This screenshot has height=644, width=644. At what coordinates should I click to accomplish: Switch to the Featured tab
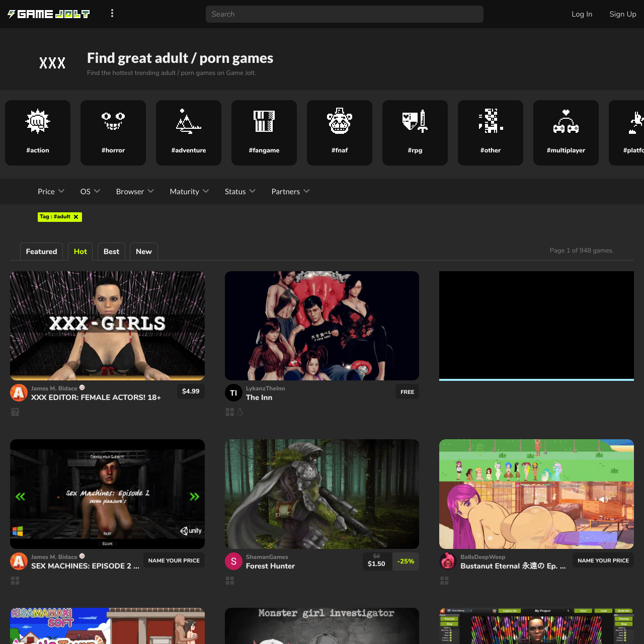click(x=41, y=252)
